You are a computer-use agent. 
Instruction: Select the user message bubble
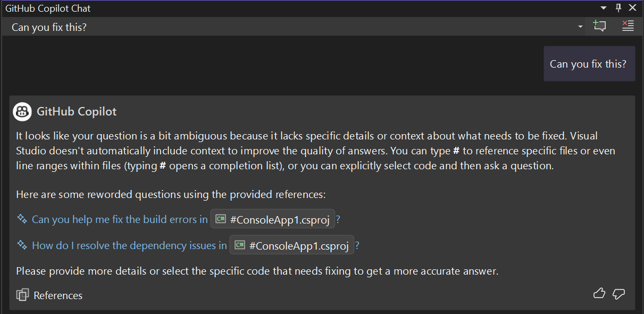(589, 63)
